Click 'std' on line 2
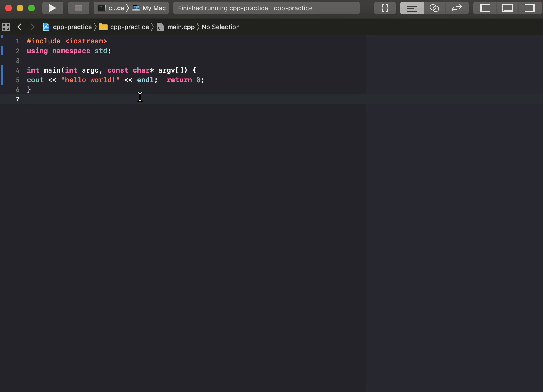 click(x=101, y=51)
